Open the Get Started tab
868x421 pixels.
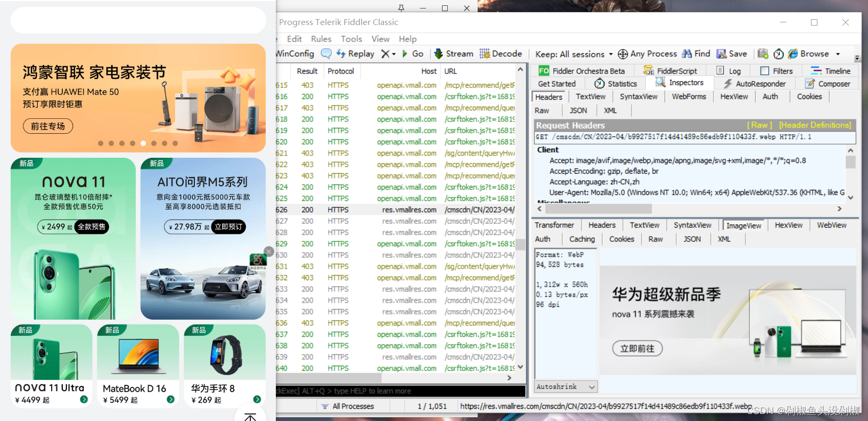click(556, 84)
